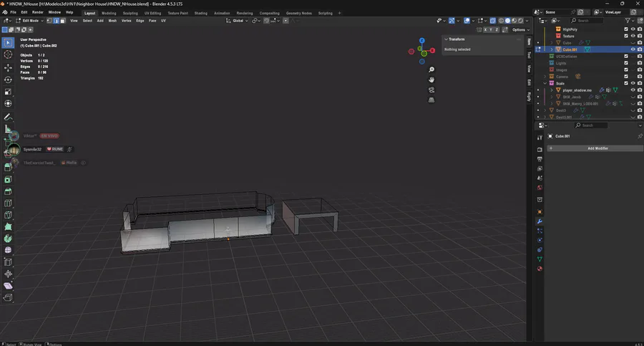The image size is (644, 346).
Task: Select the Select Box tool
Action: coord(8,42)
